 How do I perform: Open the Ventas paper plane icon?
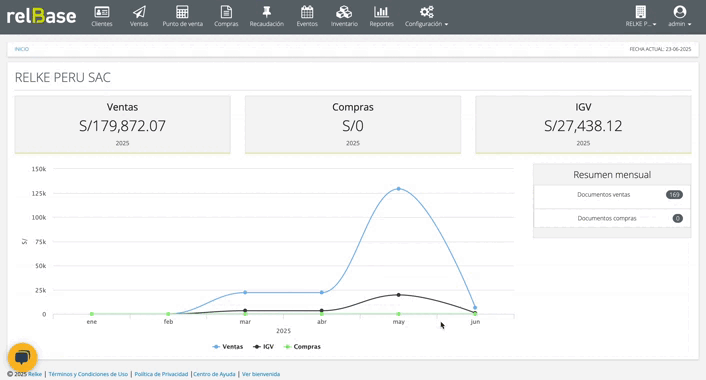(x=139, y=12)
